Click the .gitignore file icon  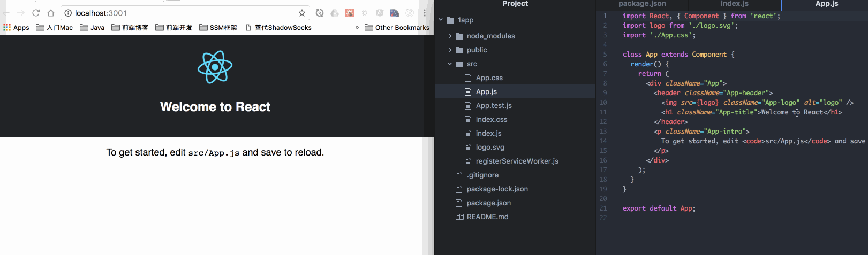coord(458,175)
